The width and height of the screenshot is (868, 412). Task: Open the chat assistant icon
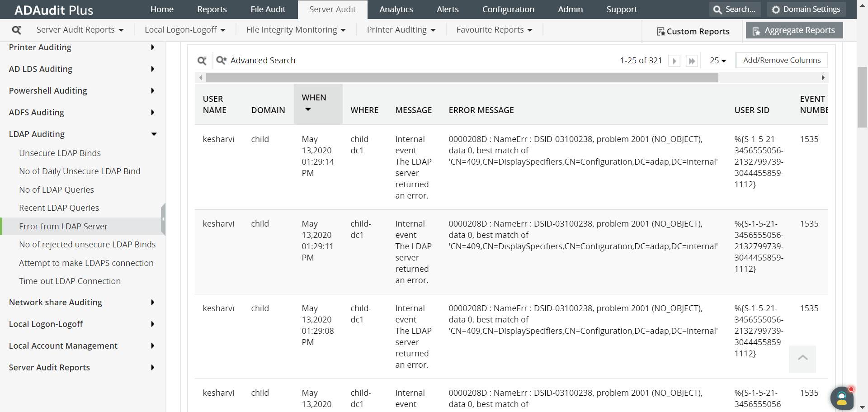click(x=842, y=398)
